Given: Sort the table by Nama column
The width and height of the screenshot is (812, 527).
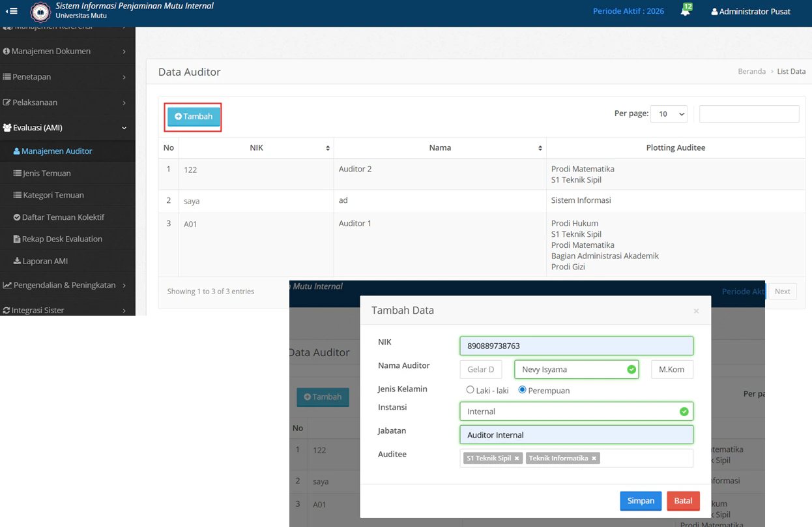Looking at the screenshot, I should point(440,148).
